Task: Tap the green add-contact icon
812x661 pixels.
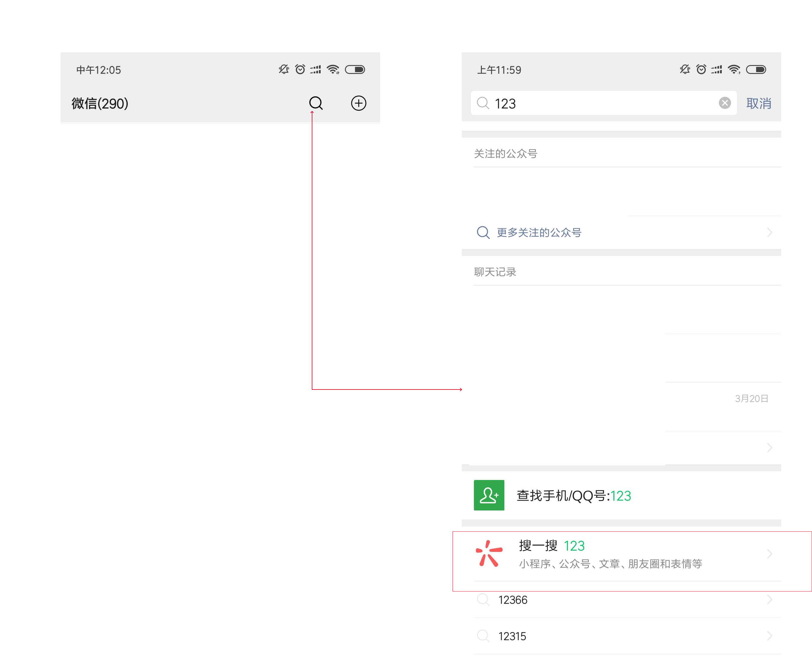Action: (489, 495)
